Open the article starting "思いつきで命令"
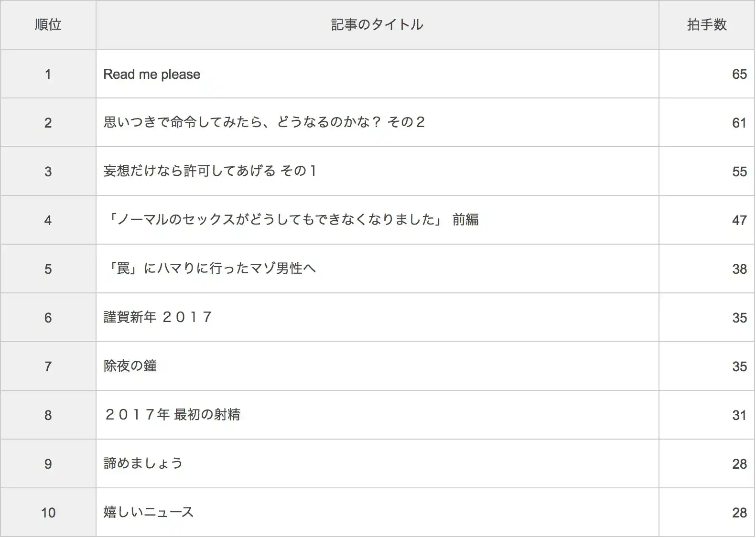 [x=264, y=123]
